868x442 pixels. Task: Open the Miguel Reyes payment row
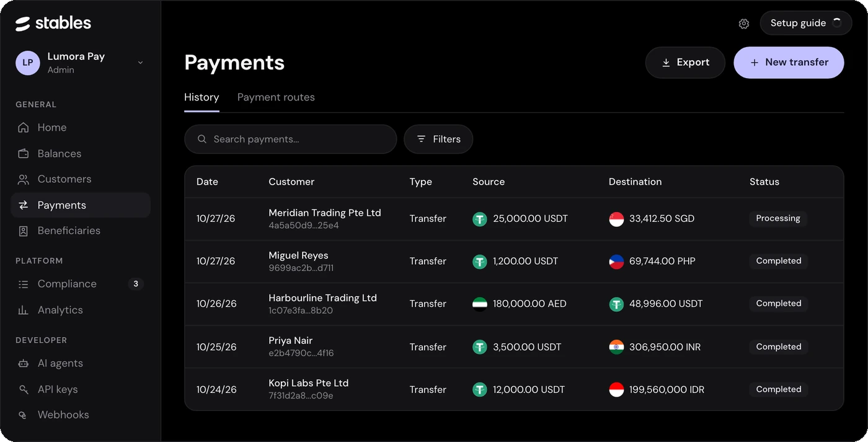tap(514, 262)
